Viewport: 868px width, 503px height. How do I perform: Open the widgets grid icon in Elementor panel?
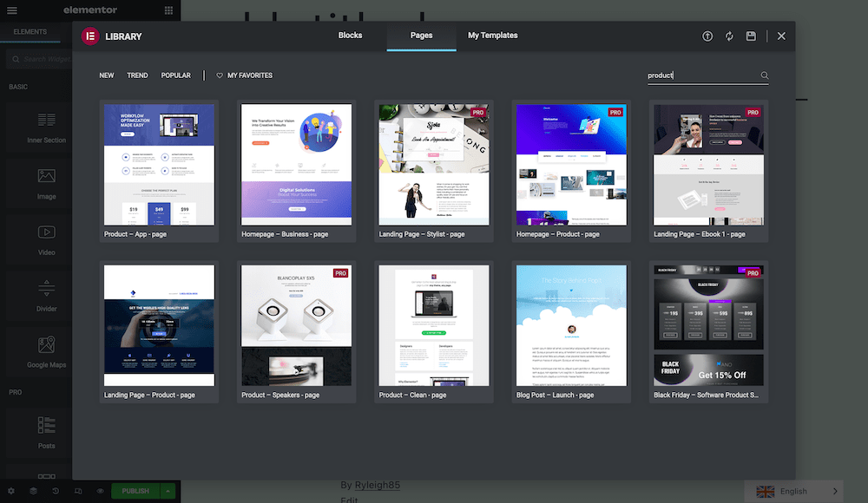coord(168,10)
